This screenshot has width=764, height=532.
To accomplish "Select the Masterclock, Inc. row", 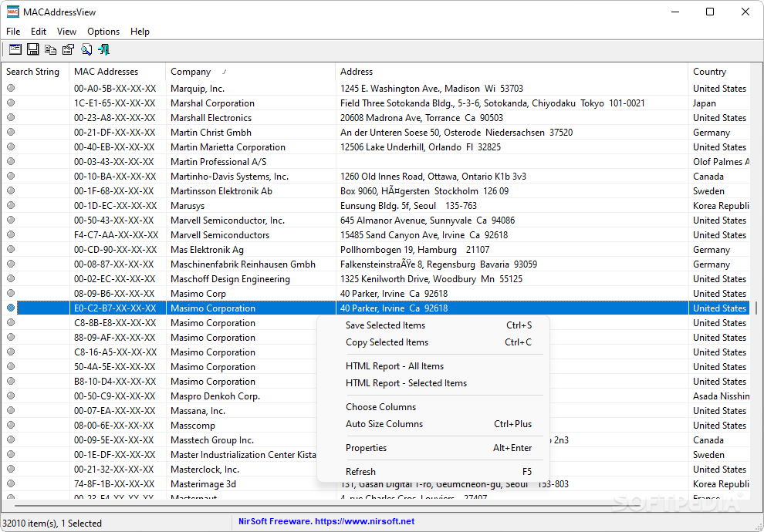I will (376, 470).
